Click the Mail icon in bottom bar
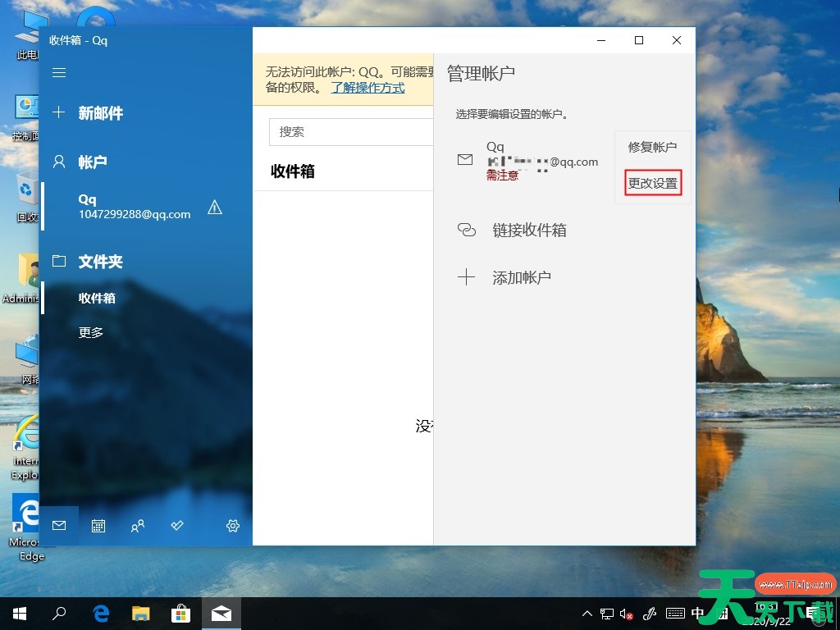This screenshot has height=630, width=840. pos(59,526)
